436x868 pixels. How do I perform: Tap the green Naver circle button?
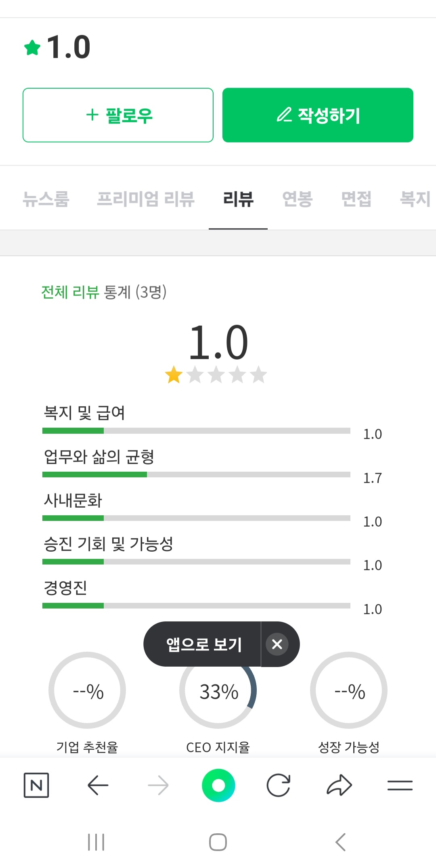218,785
